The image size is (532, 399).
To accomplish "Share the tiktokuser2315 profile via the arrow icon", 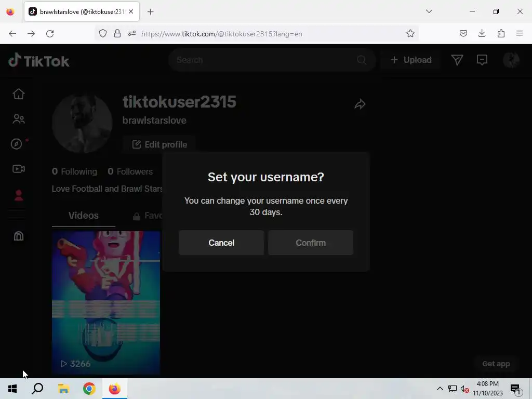I will tap(360, 104).
